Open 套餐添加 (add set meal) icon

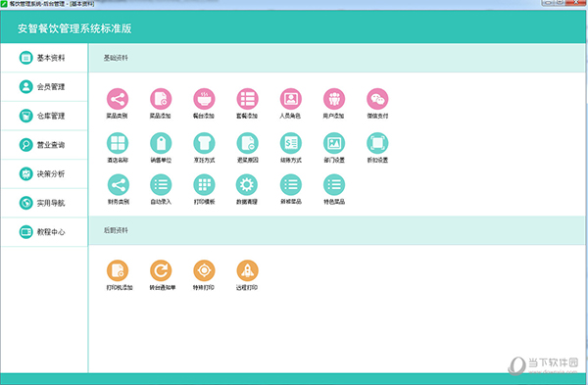coord(248,99)
